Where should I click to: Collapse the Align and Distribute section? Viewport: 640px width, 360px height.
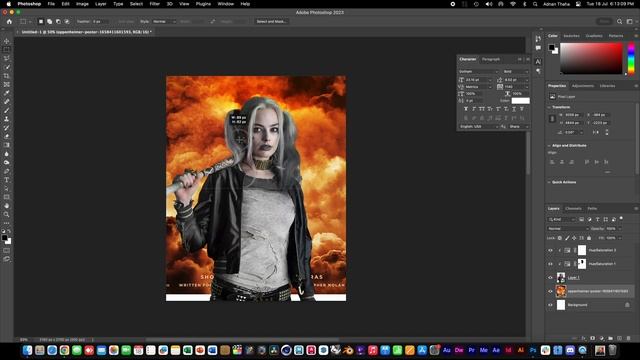549,145
